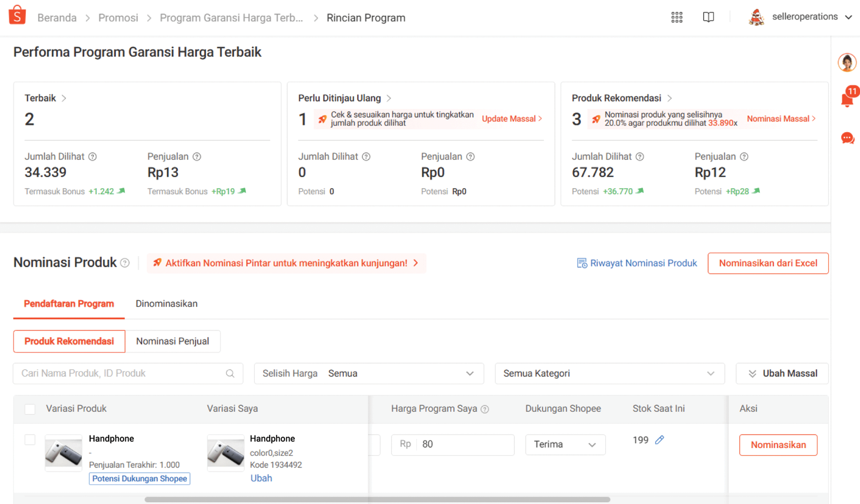
Task: Open the customer service agent avatar
Action: (847, 63)
